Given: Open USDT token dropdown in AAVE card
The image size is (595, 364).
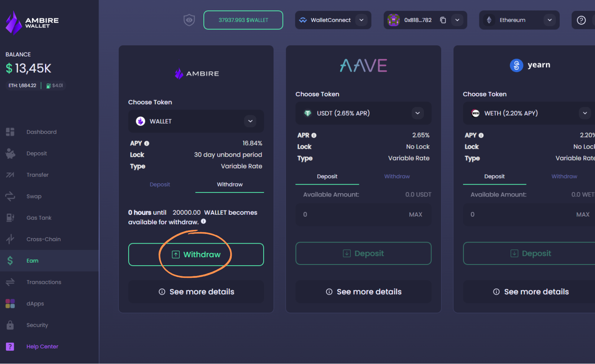Looking at the screenshot, I should (363, 113).
